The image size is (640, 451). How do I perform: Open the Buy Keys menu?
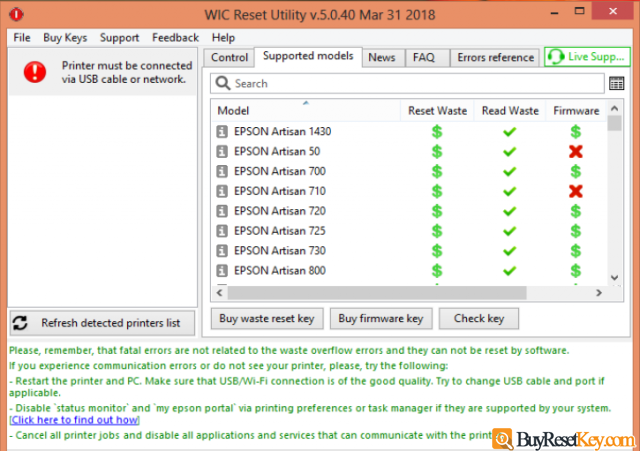[65, 38]
